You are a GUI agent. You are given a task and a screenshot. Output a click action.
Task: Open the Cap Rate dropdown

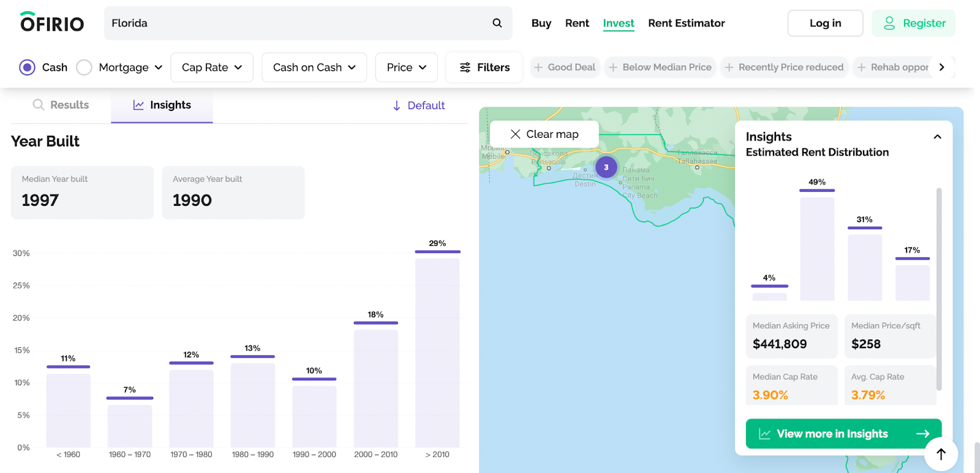point(212,67)
